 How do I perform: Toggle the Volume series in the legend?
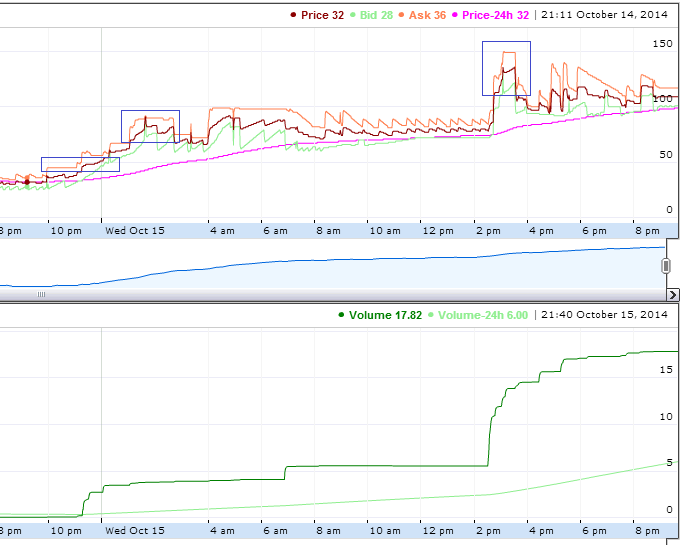tap(380, 315)
